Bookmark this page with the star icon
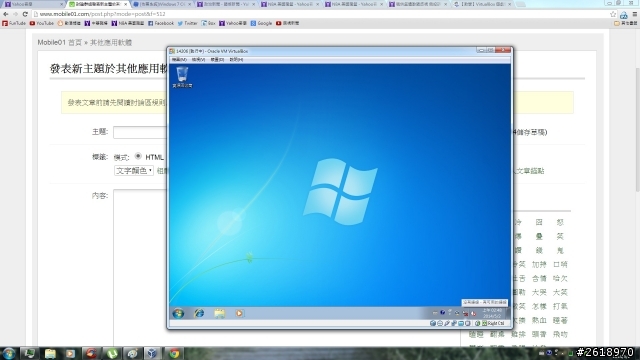The height and width of the screenshot is (360, 640). (x=613, y=14)
